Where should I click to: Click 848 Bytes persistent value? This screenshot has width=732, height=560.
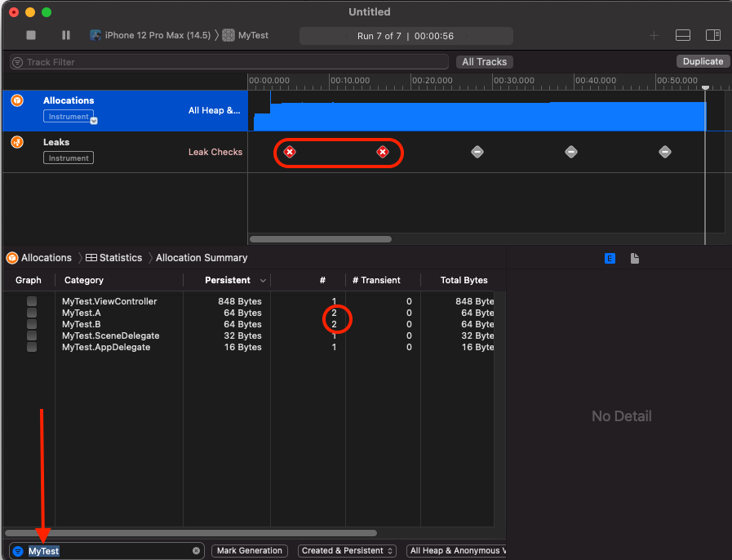point(239,301)
